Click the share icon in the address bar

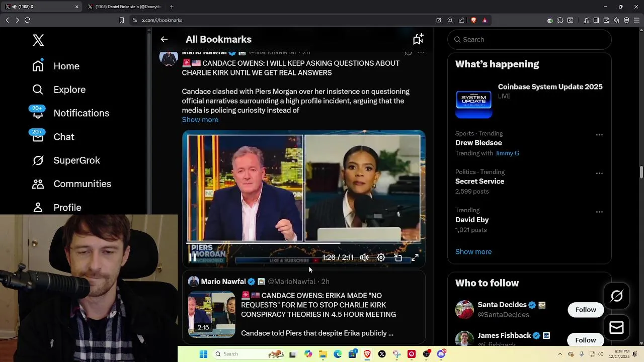pos(461,20)
